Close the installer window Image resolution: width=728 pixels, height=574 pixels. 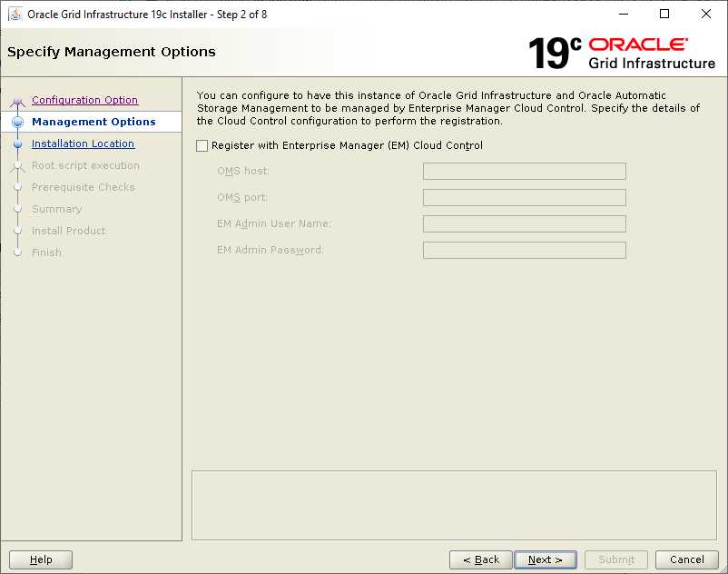tap(705, 14)
